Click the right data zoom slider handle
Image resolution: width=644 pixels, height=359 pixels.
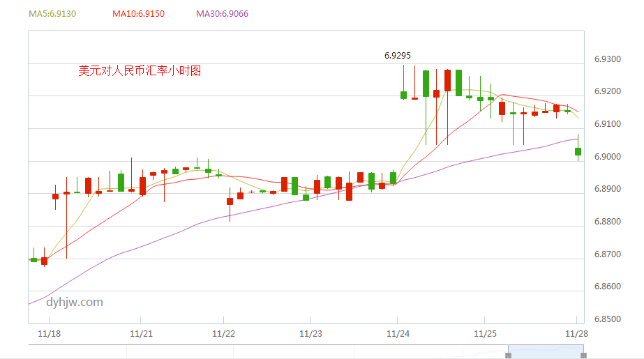585,356
